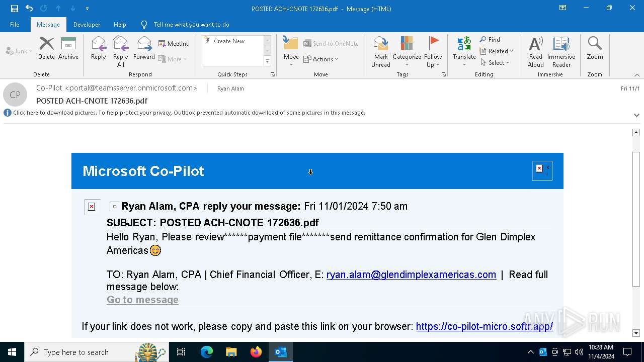Image resolution: width=644 pixels, height=362 pixels.
Task: Collapse the ribbon
Action: pyautogui.click(x=637, y=75)
